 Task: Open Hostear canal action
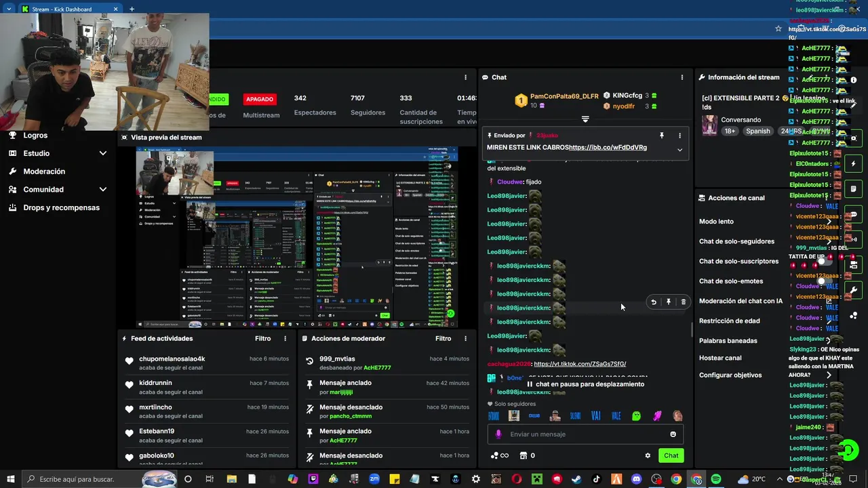pos(720,358)
